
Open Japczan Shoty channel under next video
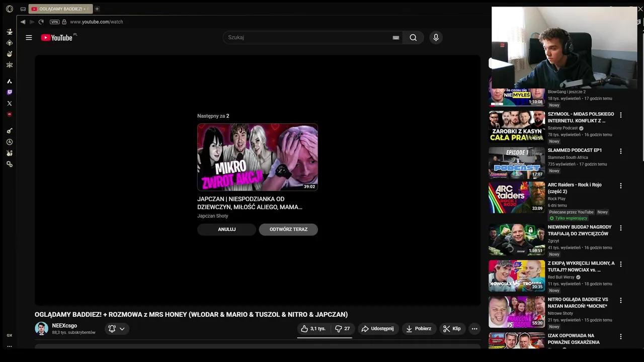[213, 216]
